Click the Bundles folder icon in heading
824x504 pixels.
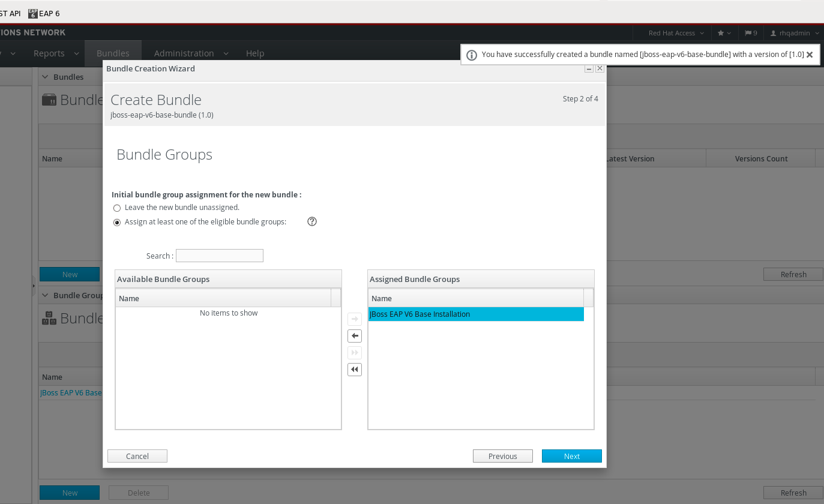click(x=49, y=100)
